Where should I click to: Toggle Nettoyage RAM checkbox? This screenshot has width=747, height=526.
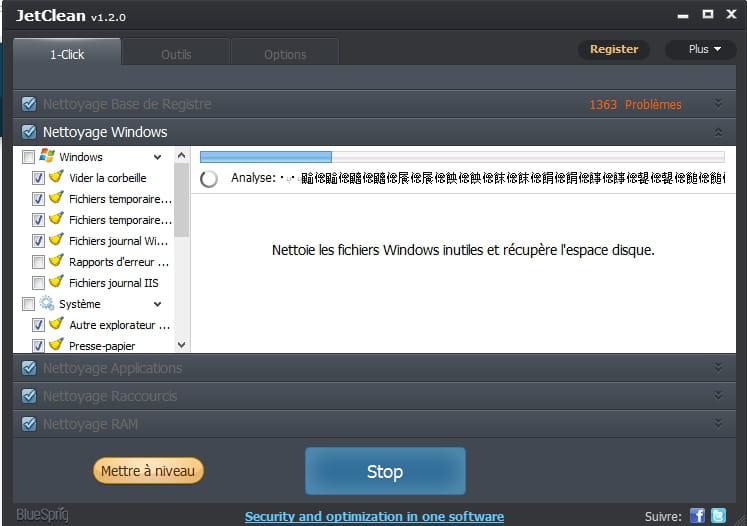29,424
